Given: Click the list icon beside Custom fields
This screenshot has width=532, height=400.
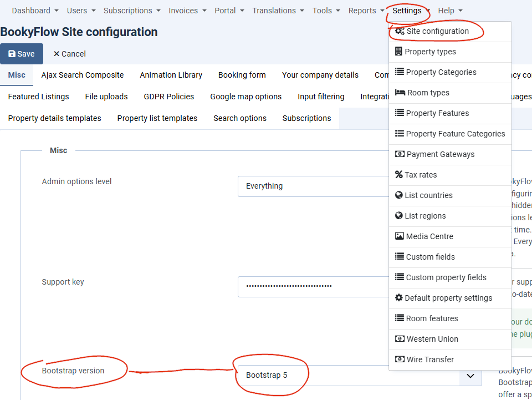Looking at the screenshot, I should click(400, 256).
